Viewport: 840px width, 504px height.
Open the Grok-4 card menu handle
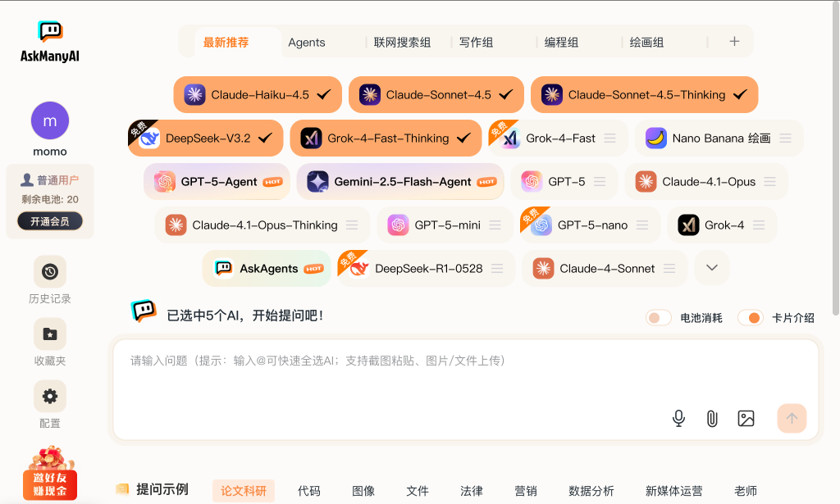point(759,225)
